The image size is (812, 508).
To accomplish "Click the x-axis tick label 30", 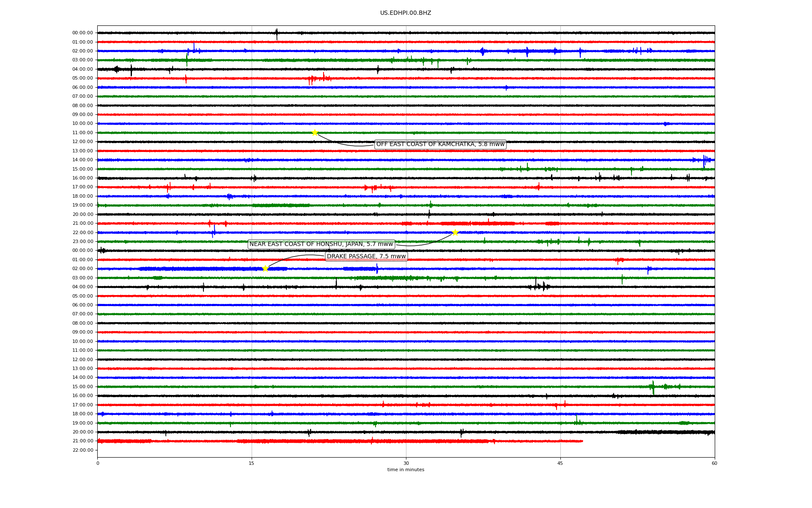I will click(406, 463).
